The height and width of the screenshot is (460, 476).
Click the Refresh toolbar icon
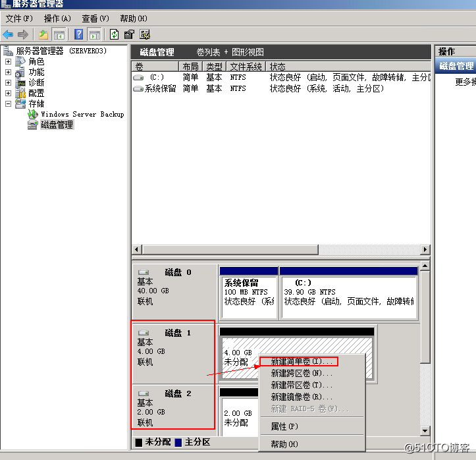[114, 35]
